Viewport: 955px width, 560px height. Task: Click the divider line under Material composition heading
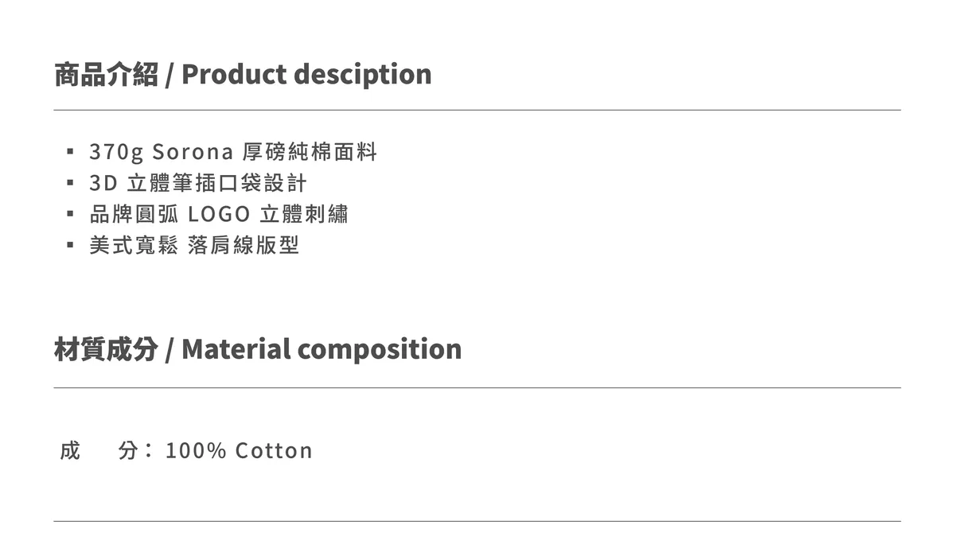coord(477,387)
